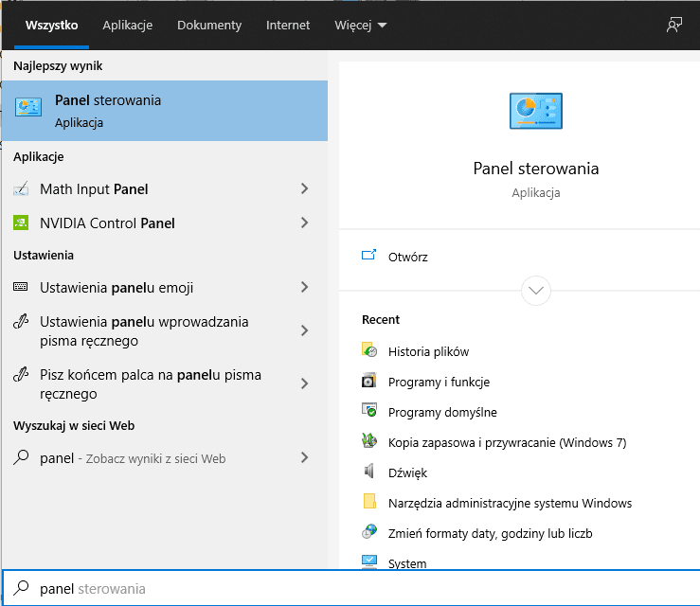Click the Programy domyślne icon
The image size is (700, 606).
point(369,411)
